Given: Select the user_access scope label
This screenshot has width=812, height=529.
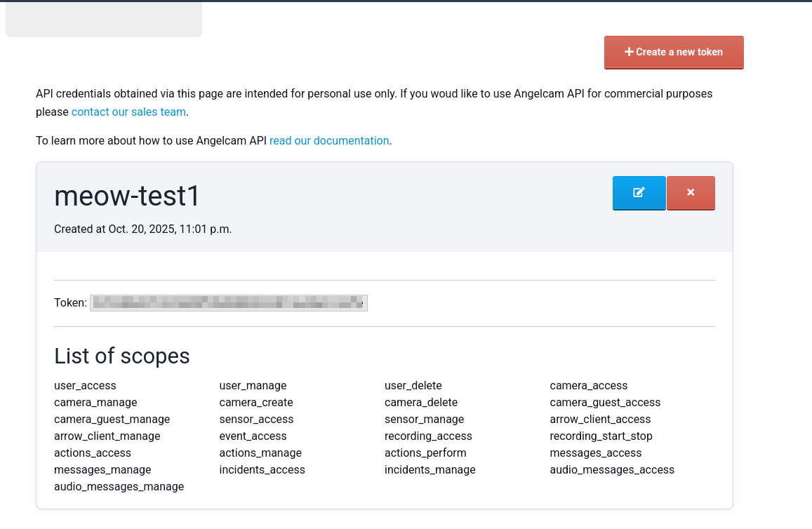Looking at the screenshot, I should coord(85,385).
